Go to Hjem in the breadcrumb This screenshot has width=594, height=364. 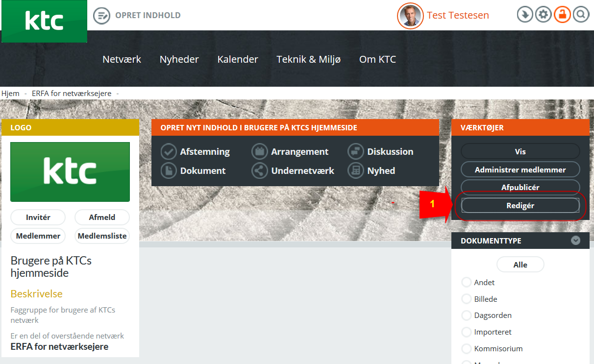[x=10, y=94]
